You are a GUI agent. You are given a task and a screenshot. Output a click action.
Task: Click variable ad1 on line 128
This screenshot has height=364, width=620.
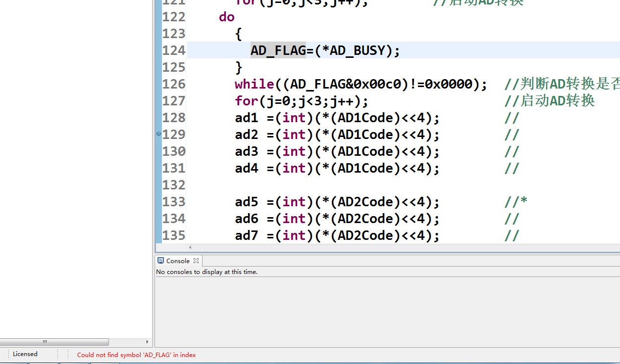pos(247,118)
